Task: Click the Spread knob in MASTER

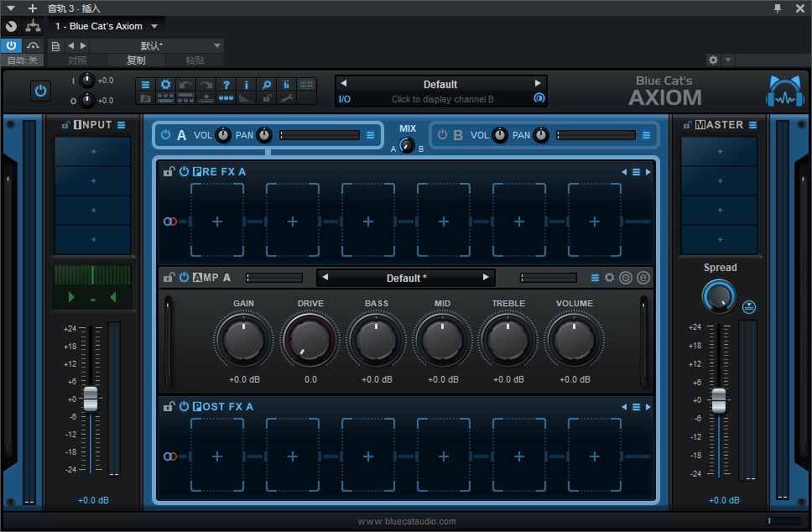Action: [x=719, y=297]
